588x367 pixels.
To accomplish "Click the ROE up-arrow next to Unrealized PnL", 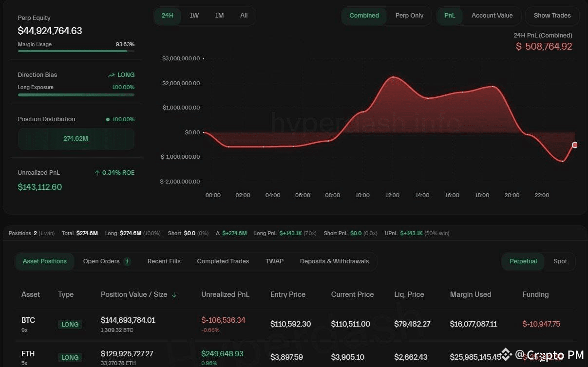I will coord(97,172).
